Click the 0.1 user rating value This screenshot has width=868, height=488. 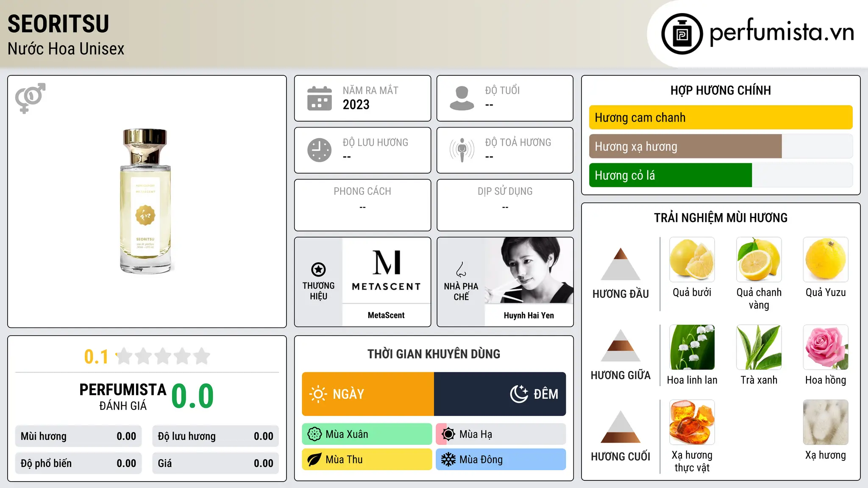(x=96, y=357)
